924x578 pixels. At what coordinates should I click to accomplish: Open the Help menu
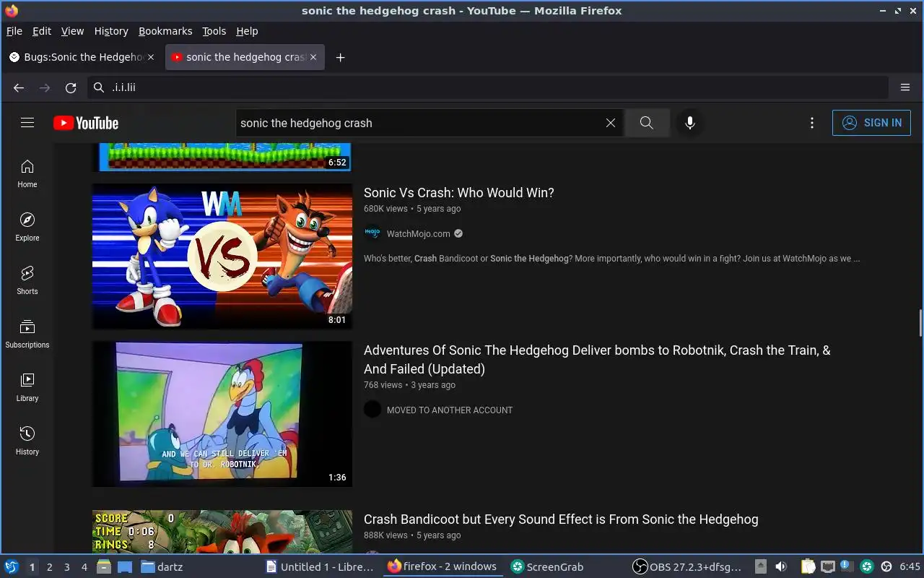(x=247, y=31)
